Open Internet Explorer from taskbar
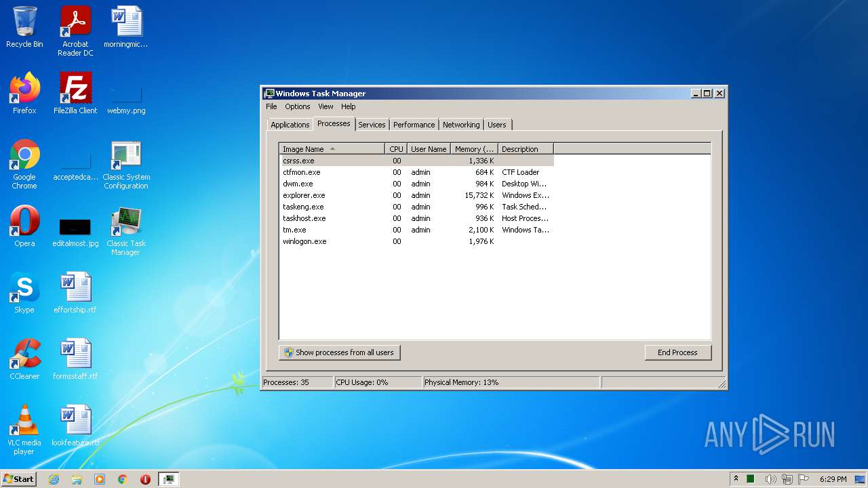 54,479
